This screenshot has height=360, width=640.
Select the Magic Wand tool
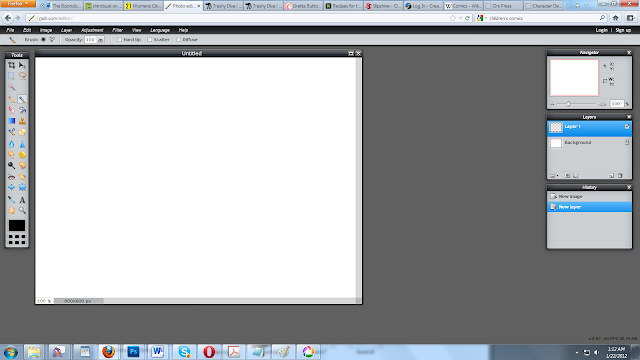click(x=11, y=87)
